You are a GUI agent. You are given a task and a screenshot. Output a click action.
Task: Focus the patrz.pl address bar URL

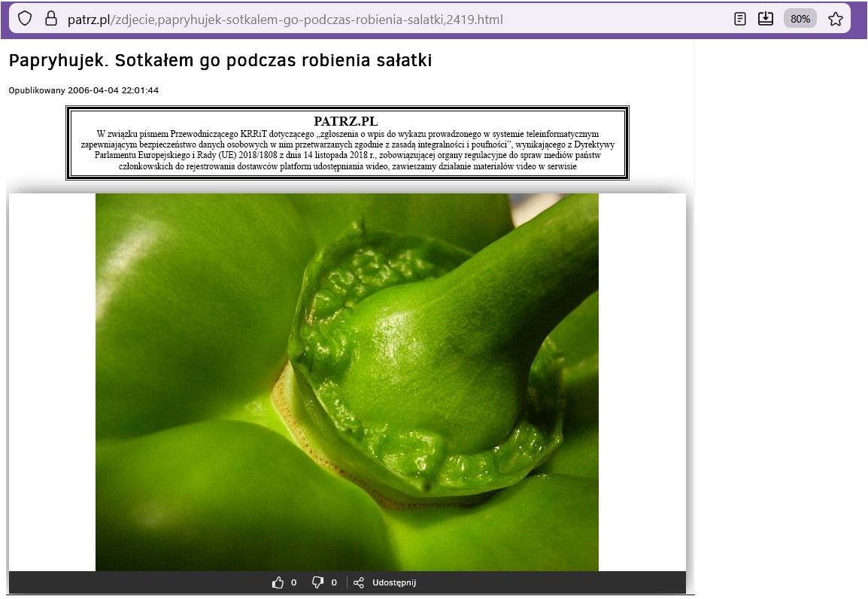click(x=286, y=19)
